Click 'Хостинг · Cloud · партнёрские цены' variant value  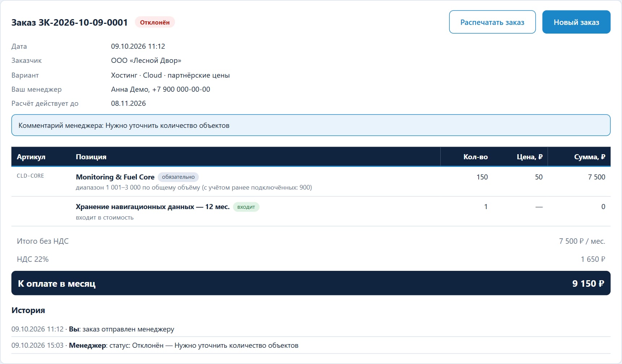[x=170, y=75]
